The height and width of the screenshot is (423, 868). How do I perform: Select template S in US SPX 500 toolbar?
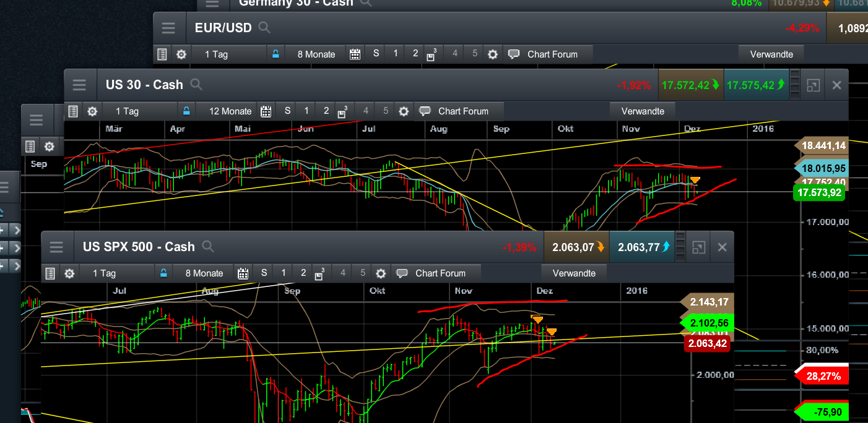[264, 273]
